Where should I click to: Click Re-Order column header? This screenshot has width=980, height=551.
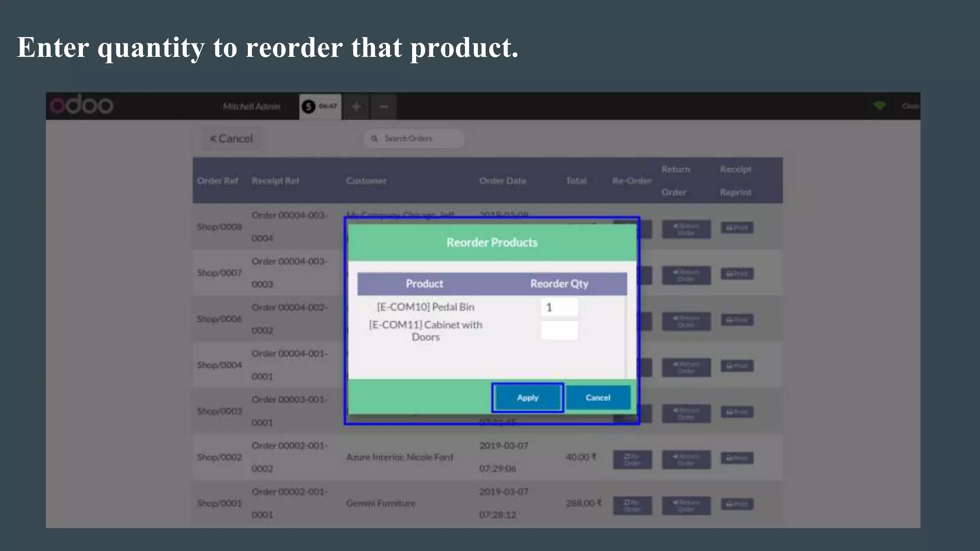pos(632,181)
